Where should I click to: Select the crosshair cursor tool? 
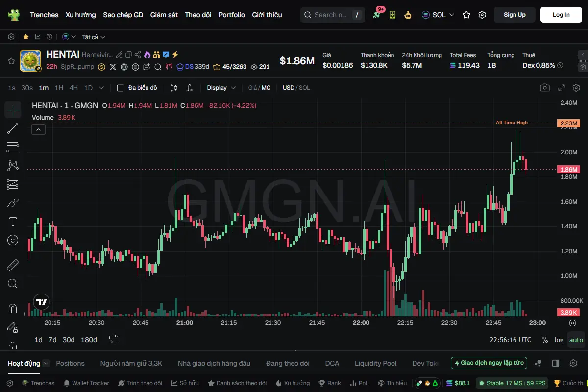(13, 110)
